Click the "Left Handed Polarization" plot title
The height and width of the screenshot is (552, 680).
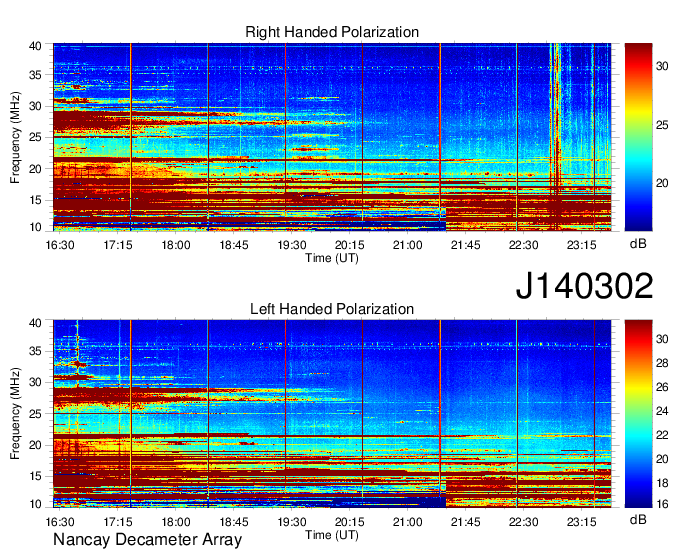click(332, 309)
